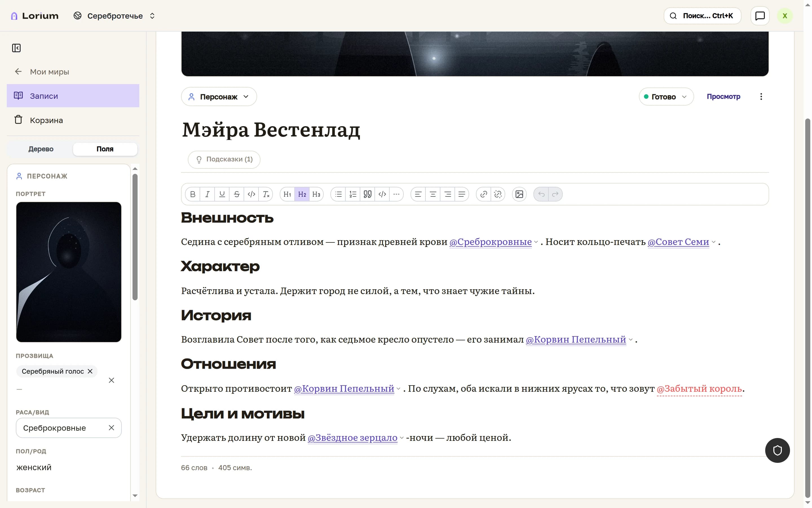This screenshot has width=812, height=508.
Task: Follow @Звёздное зерцало mention link
Action: point(352,437)
